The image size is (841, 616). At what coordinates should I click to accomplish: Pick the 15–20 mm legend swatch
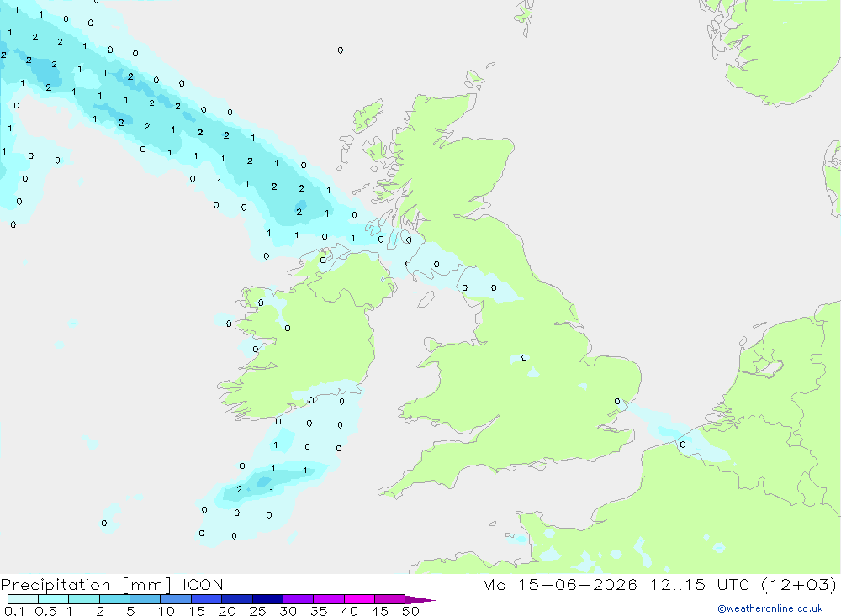pos(206,599)
